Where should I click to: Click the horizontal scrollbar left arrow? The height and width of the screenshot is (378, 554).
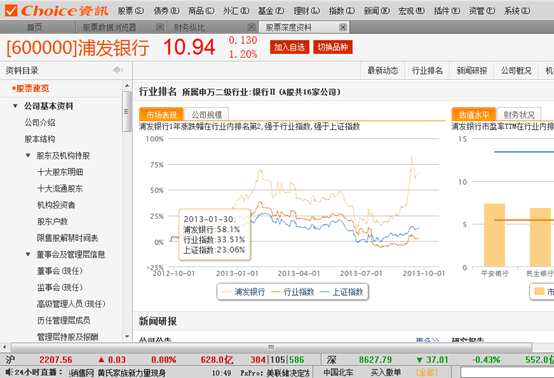click(4, 347)
